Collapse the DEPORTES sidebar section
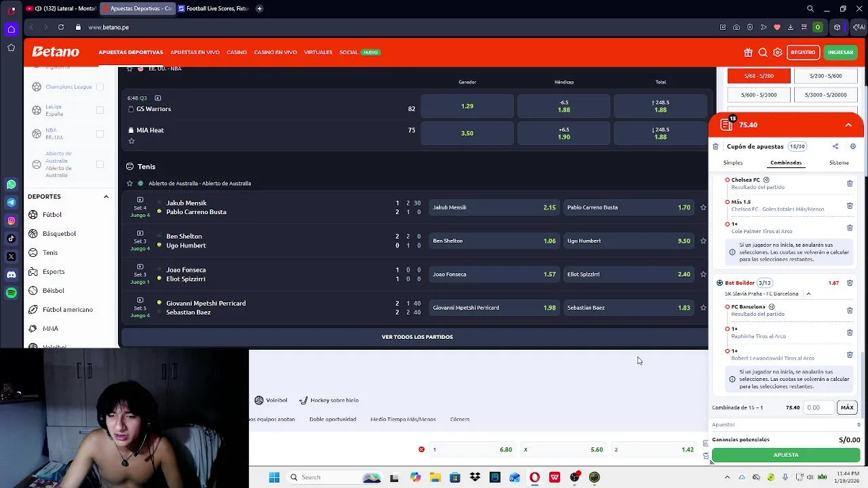The image size is (868, 488). [106, 197]
